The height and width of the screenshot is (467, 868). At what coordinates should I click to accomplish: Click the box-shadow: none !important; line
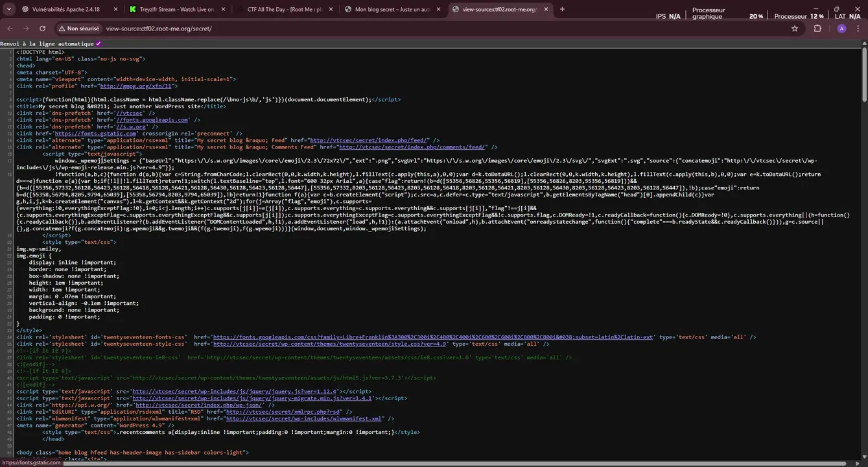click(74, 276)
